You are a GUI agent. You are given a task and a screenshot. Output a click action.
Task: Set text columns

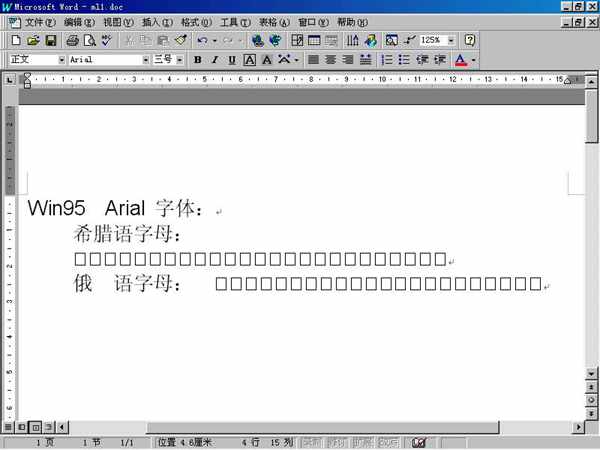[x=353, y=40]
